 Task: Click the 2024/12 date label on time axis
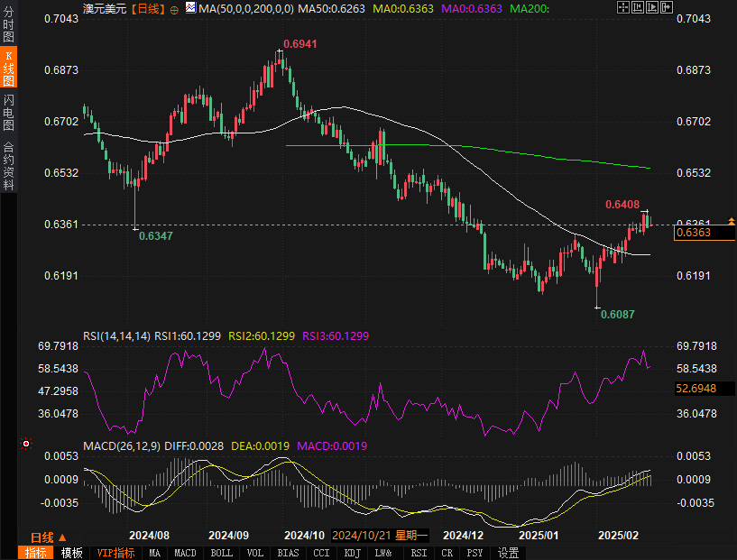[463, 535]
